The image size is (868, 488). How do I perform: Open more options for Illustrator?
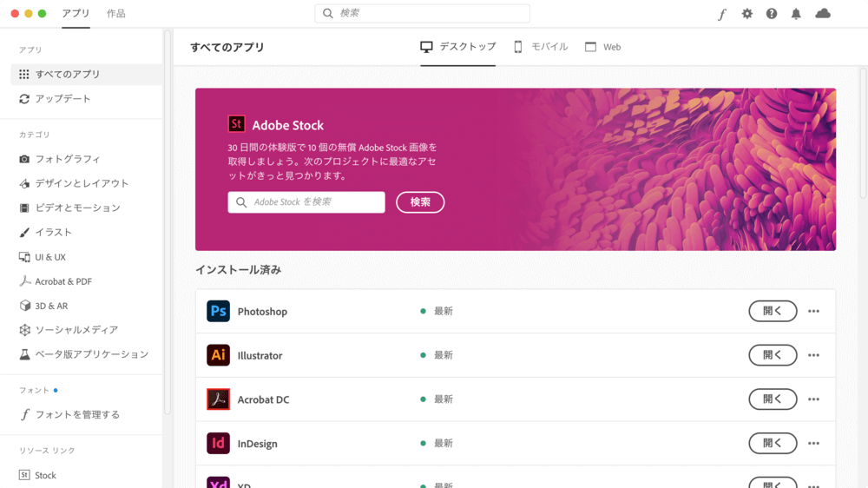point(813,355)
